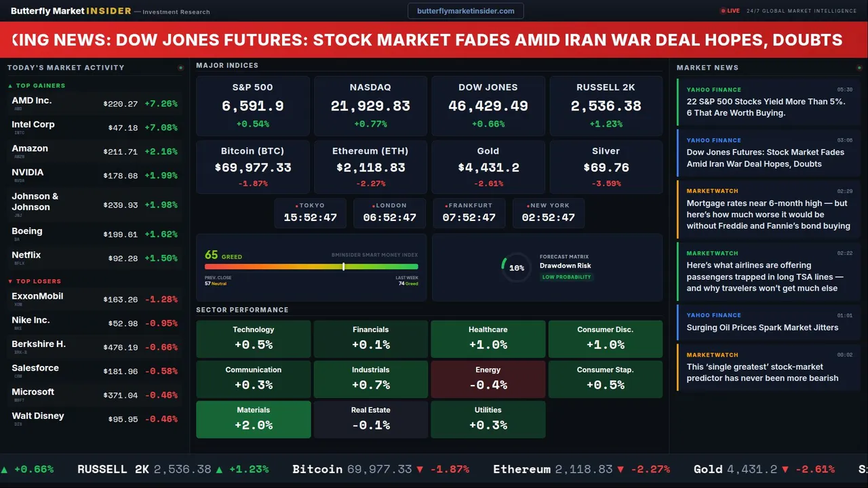The image size is (868, 488).
Task: Select the Energy sector tile
Action: pos(488,379)
